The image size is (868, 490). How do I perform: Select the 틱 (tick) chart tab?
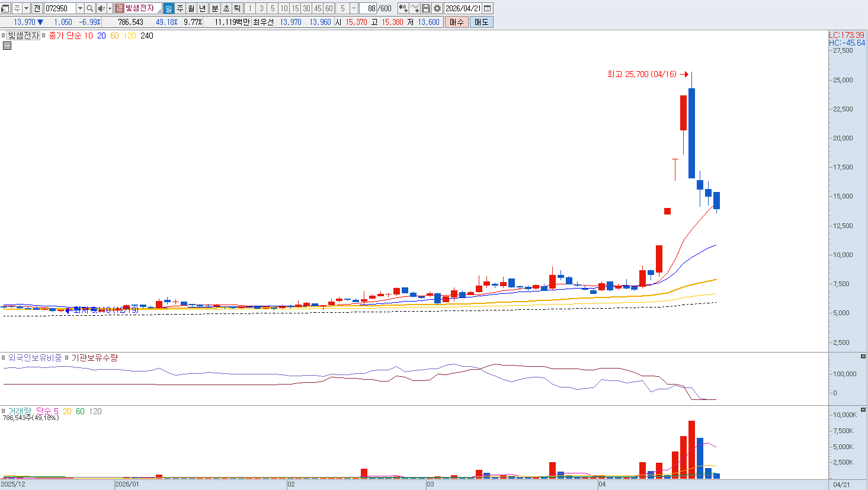point(237,8)
